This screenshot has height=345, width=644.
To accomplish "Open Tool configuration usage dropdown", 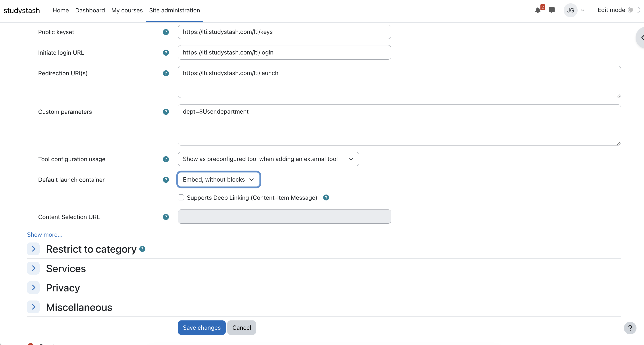I will 268,159.
